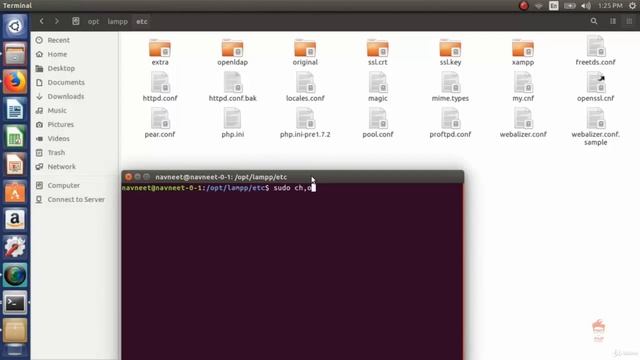Image resolution: width=640 pixels, height=360 pixels.
Task: Select the proftpd.conf file
Action: pyautogui.click(x=450, y=123)
